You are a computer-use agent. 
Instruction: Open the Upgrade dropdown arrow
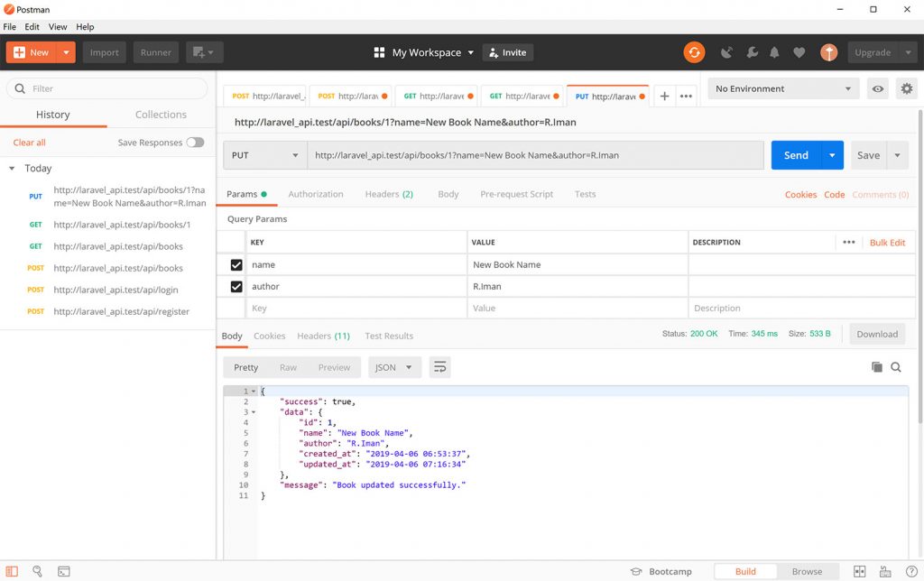[x=908, y=52]
